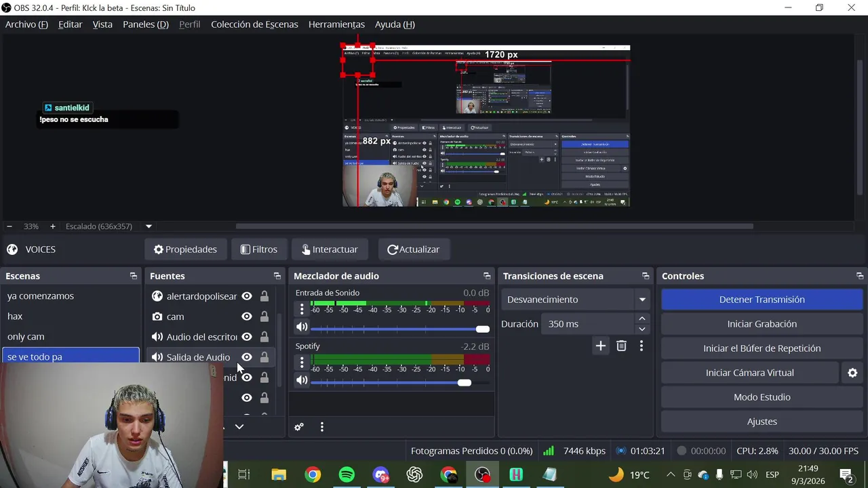The image size is (868, 488).
Task: Increase transition duration with up arrow
Action: (642, 319)
